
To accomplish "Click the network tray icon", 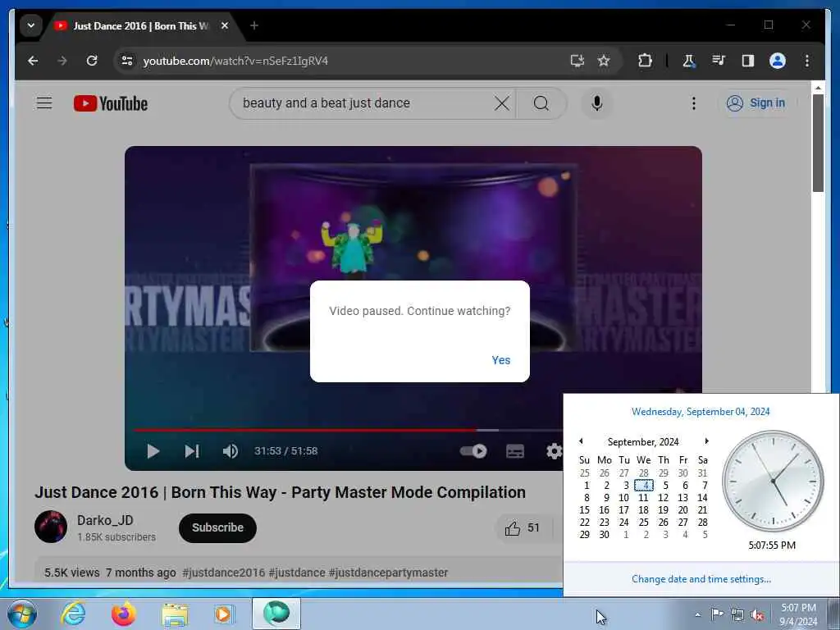I will pos(737,614).
